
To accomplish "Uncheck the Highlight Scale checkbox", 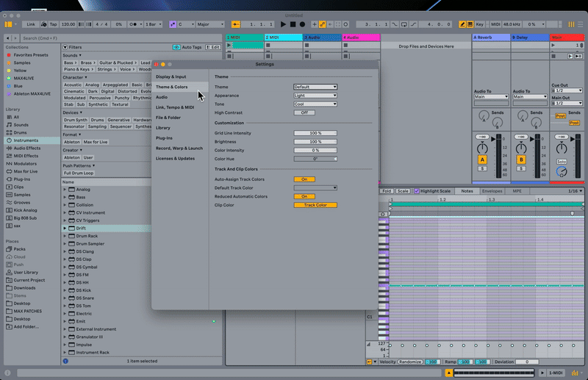I will coord(417,191).
